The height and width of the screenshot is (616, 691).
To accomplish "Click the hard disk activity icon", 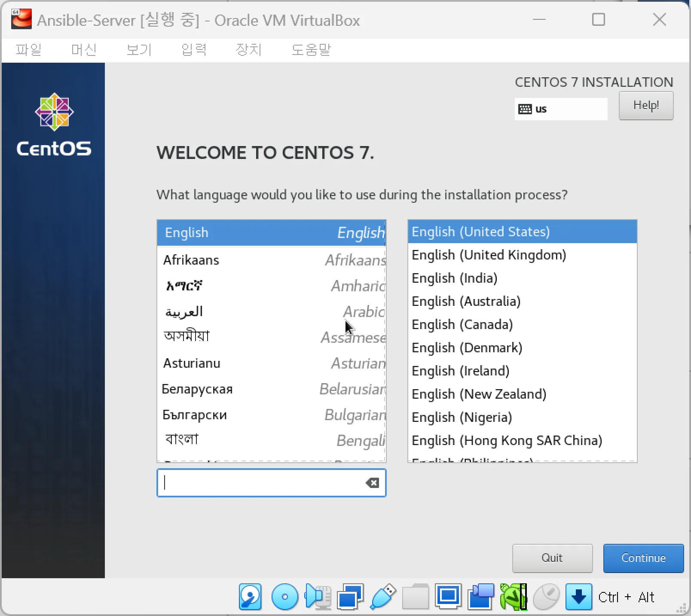I will pyautogui.click(x=250, y=597).
